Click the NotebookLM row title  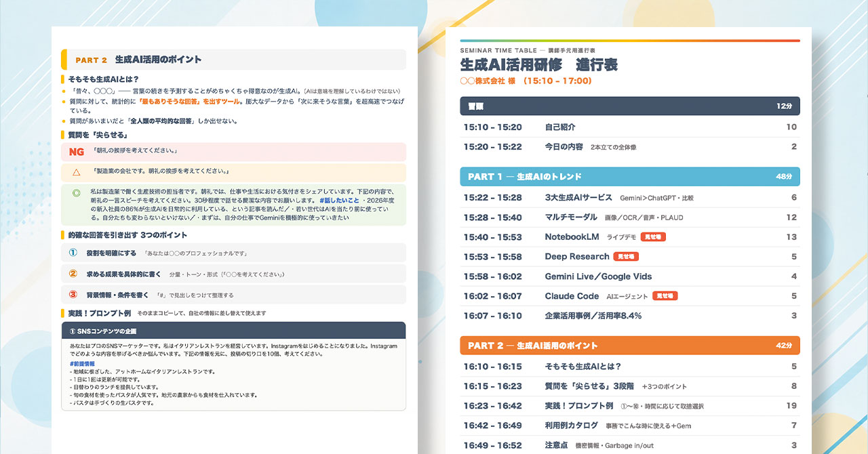tap(572, 237)
